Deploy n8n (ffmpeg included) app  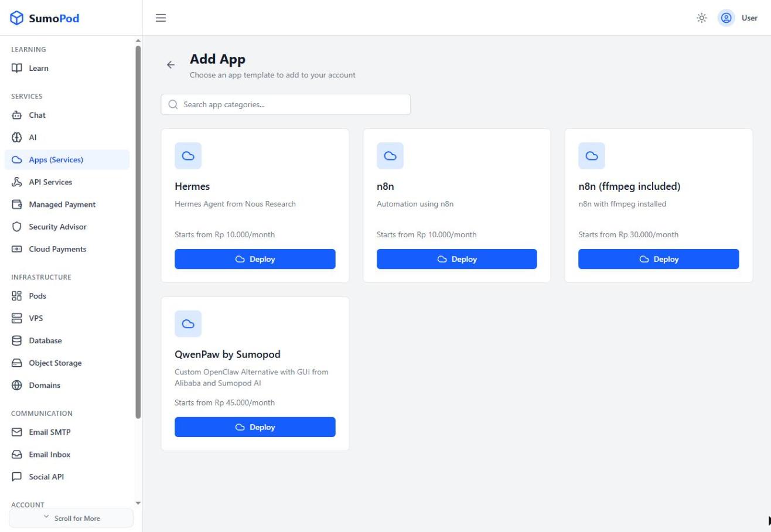659,259
